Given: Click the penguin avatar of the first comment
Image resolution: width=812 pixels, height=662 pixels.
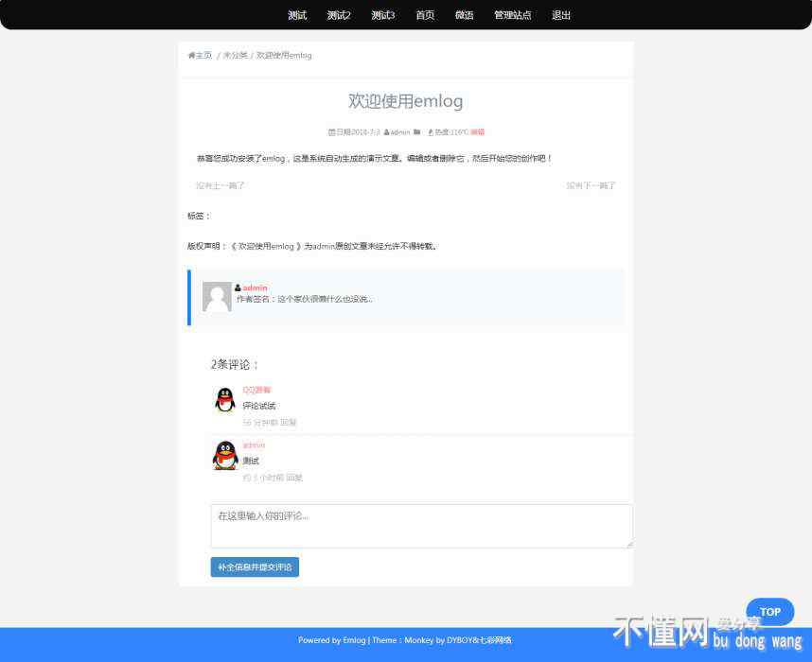Looking at the screenshot, I should pyautogui.click(x=225, y=400).
